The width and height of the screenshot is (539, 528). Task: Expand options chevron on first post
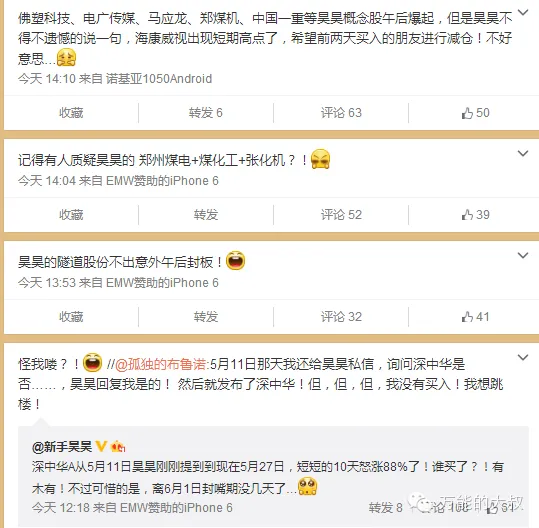[x=523, y=13]
